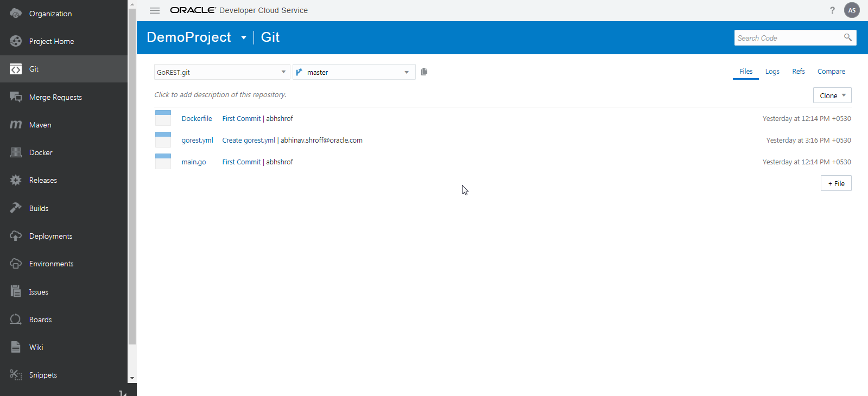This screenshot has width=868, height=396.
Task: Click the Deployments cloud icon
Action: click(x=16, y=236)
